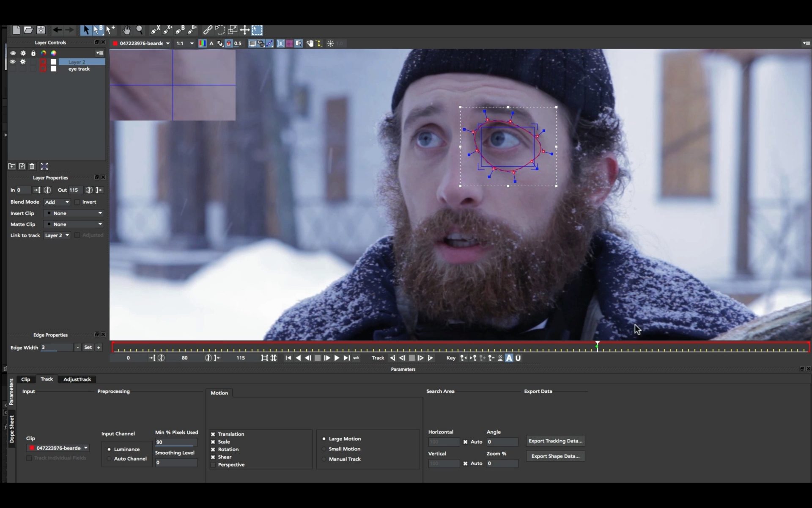The image size is (812, 508).
Task: Select the Pan hand tool
Action: [x=126, y=30]
